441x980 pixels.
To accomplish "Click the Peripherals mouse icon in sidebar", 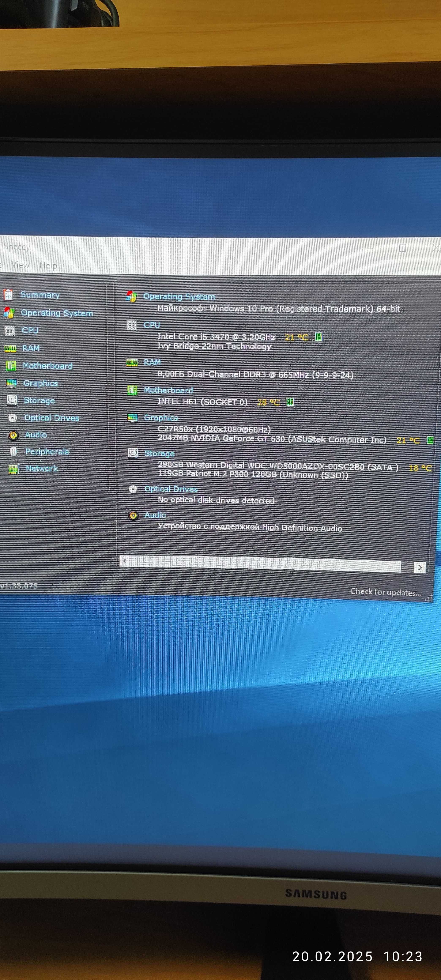I will [x=13, y=452].
